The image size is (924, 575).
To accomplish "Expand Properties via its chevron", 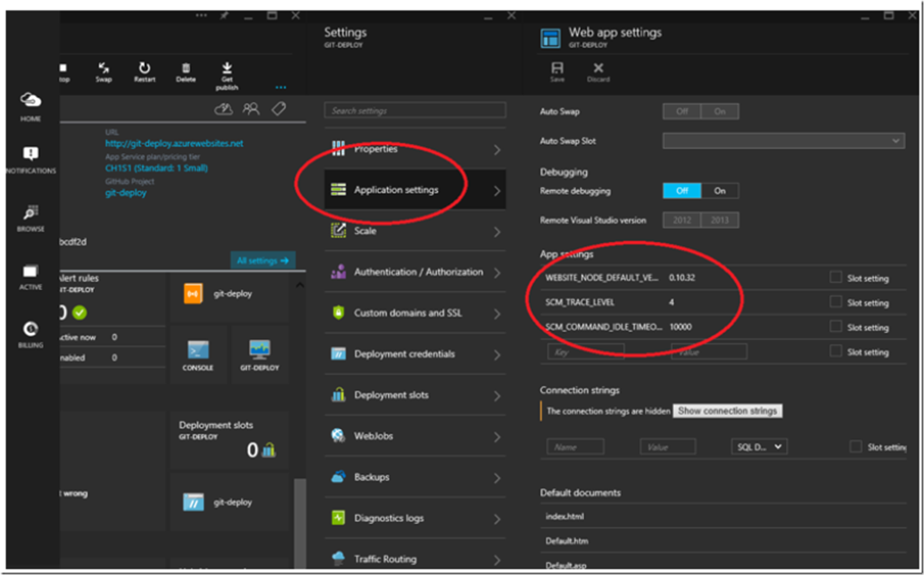I will pyautogui.click(x=497, y=150).
